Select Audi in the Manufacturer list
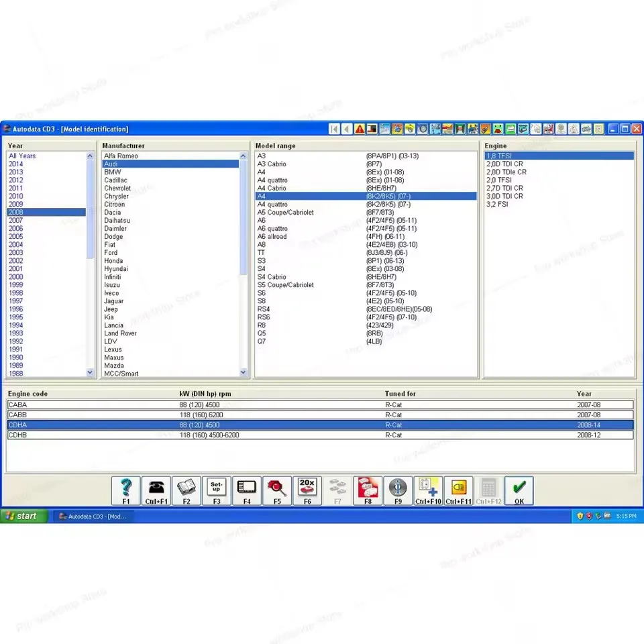 click(x=172, y=164)
